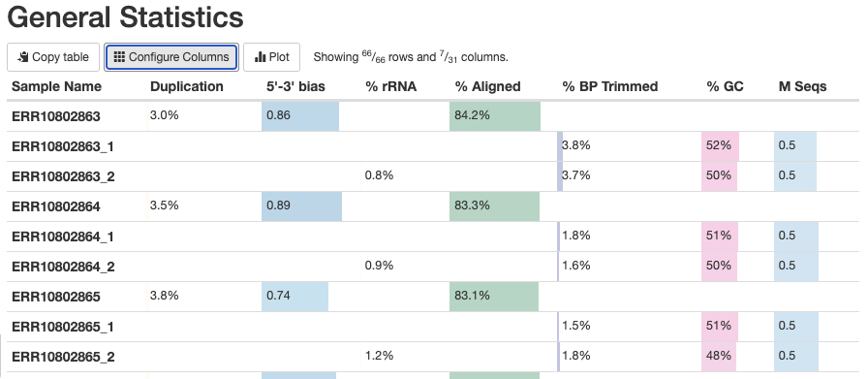Click the bar chart icon on Plot
The width and height of the screenshot is (868, 379).
[261, 57]
